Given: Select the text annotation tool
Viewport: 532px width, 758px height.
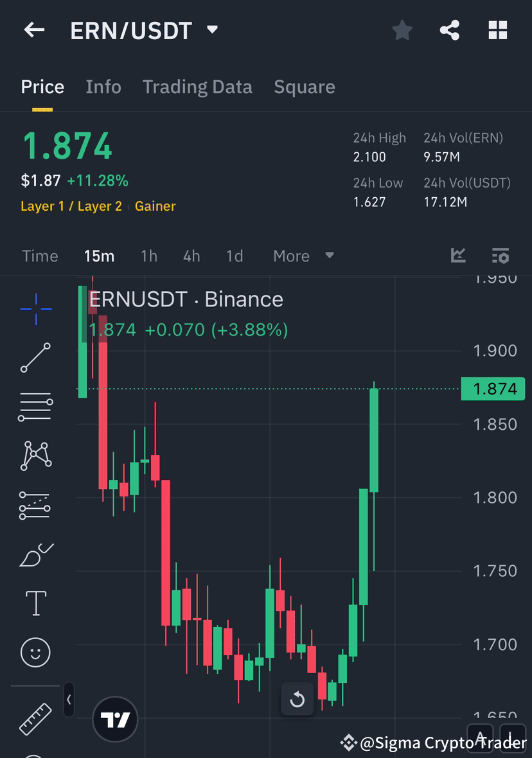Looking at the screenshot, I should (x=35, y=603).
